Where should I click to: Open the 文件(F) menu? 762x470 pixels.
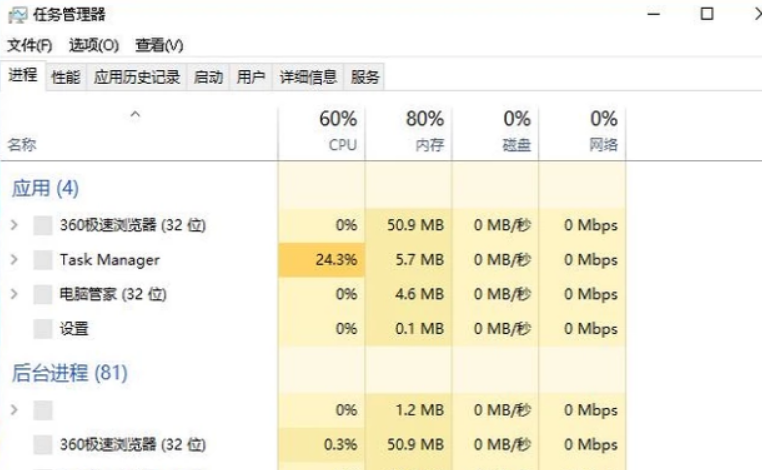pos(29,46)
